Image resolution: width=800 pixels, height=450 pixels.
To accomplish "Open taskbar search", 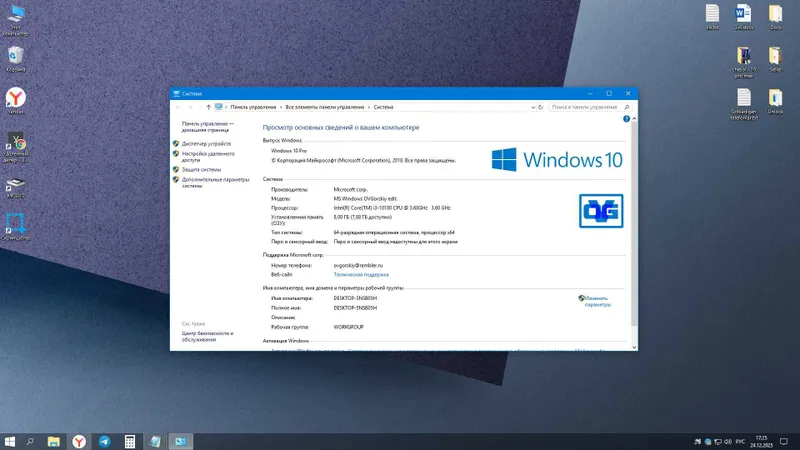I will [x=30, y=441].
